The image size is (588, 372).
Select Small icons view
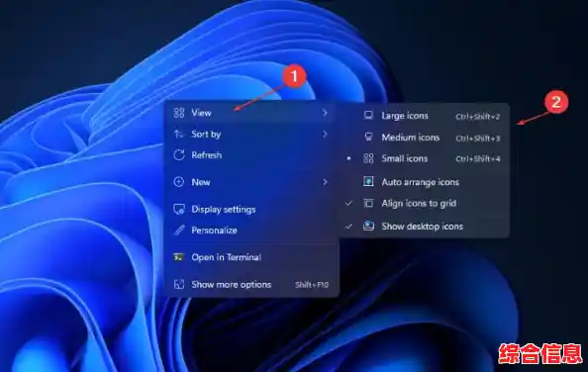pos(424,158)
